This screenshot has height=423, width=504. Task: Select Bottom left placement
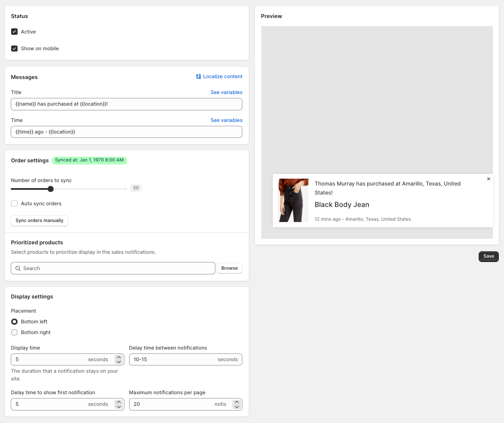(x=15, y=322)
